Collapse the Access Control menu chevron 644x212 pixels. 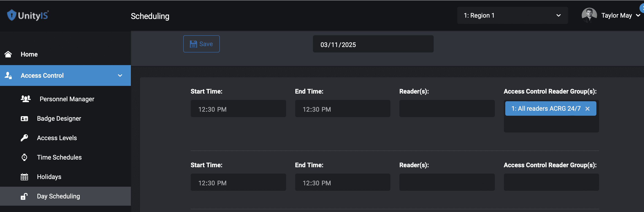(x=120, y=75)
